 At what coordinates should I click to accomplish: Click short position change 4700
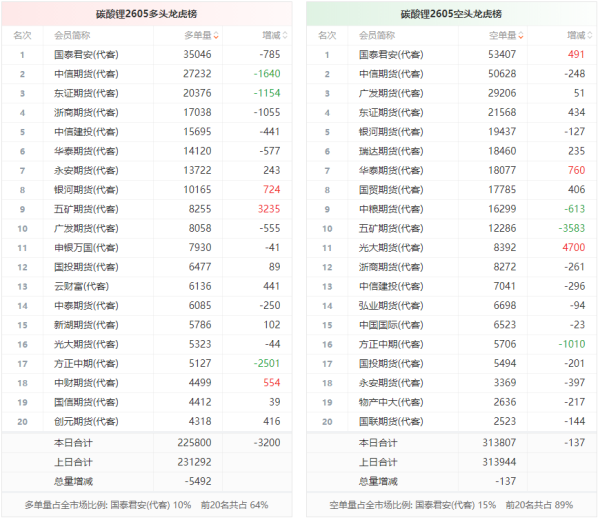click(574, 248)
